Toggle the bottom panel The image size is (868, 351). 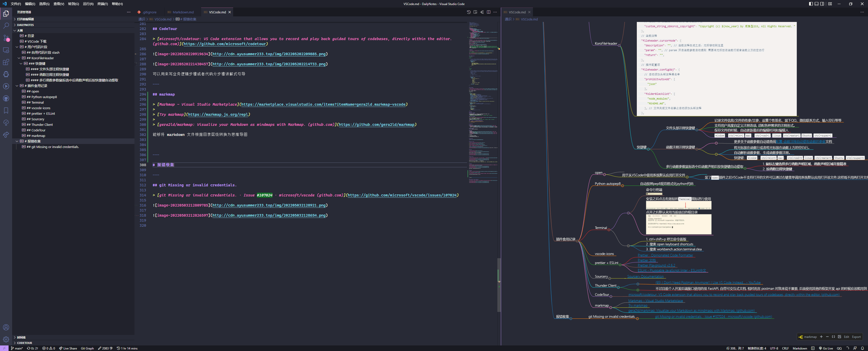[x=817, y=4]
